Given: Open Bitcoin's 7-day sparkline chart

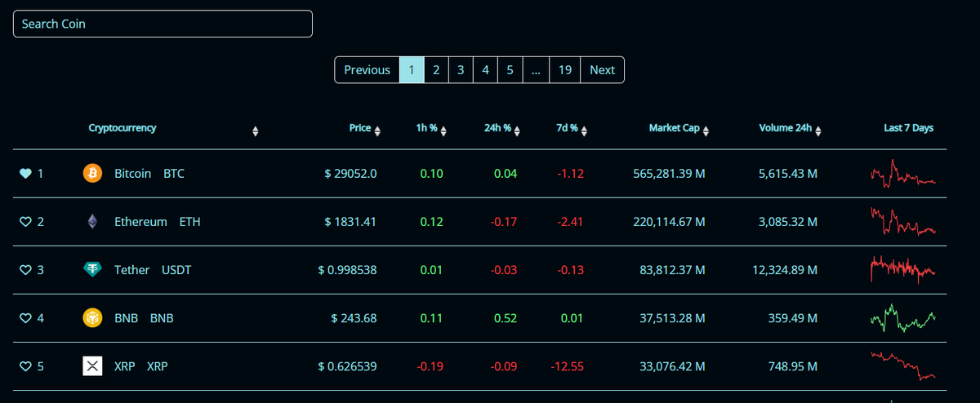Looking at the screenshot, I should pyautogui.click(x=902, y=173).
